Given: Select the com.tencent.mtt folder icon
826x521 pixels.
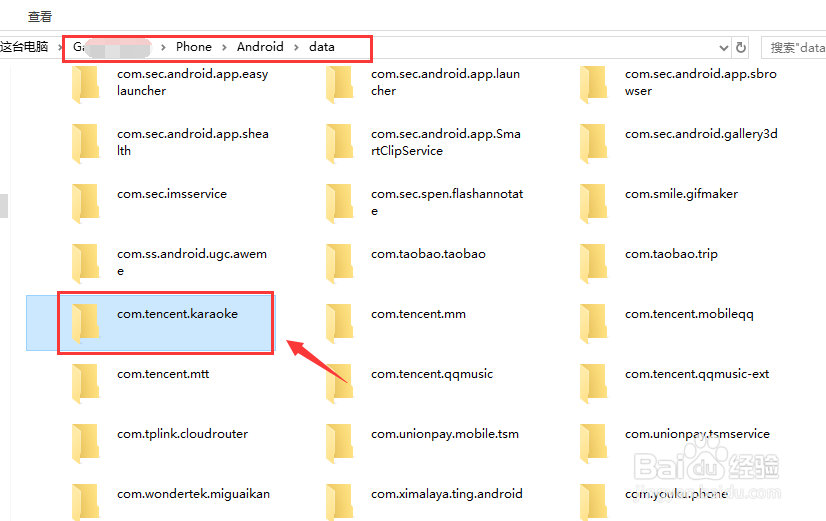Looking at the screenshot, I should click(86, 384).
